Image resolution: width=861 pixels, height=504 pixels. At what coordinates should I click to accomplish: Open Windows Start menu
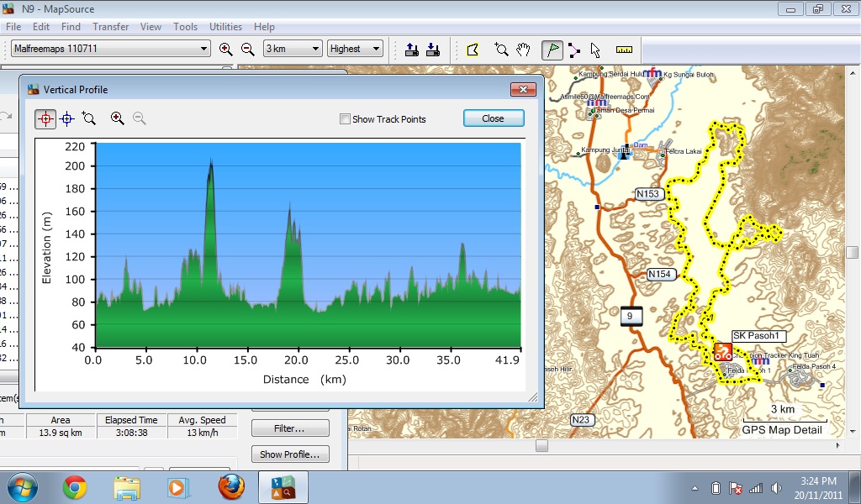point(23,487)
